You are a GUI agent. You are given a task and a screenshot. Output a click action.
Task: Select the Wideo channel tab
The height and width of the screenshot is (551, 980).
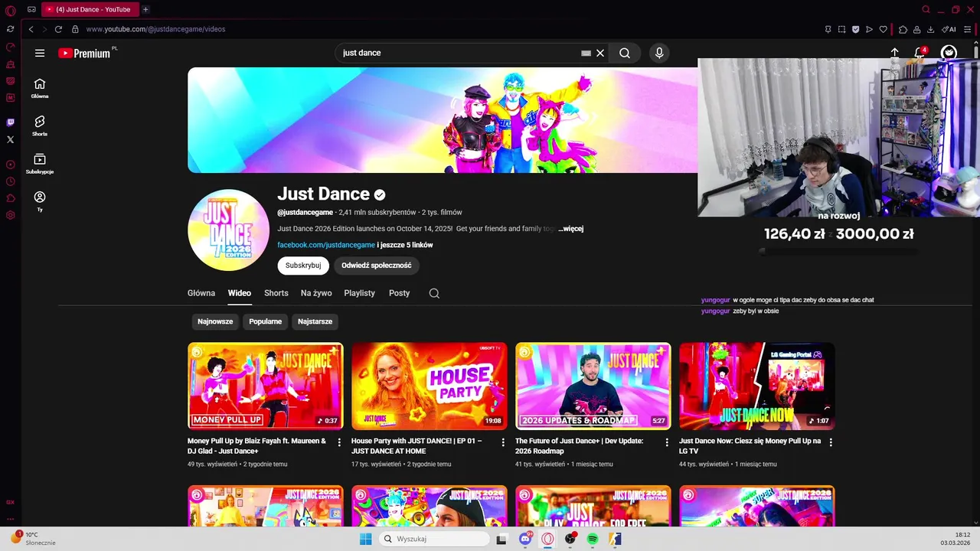(239, 293)
